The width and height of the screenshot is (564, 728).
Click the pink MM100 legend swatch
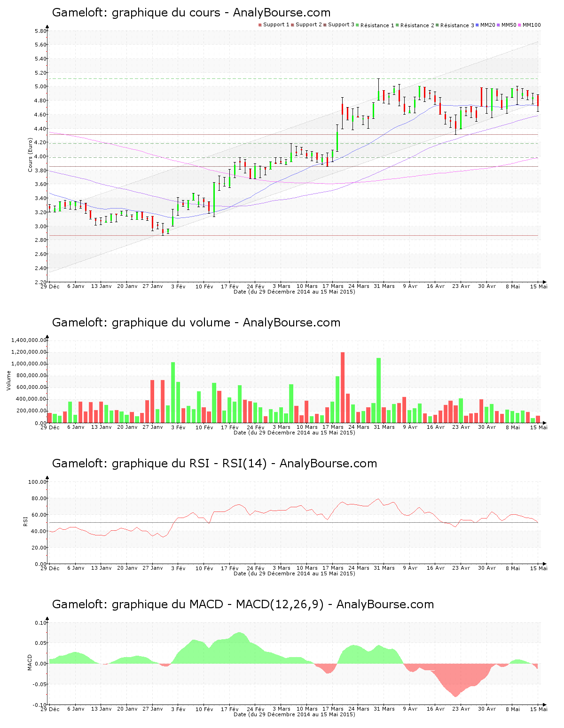tap(520, 25)
